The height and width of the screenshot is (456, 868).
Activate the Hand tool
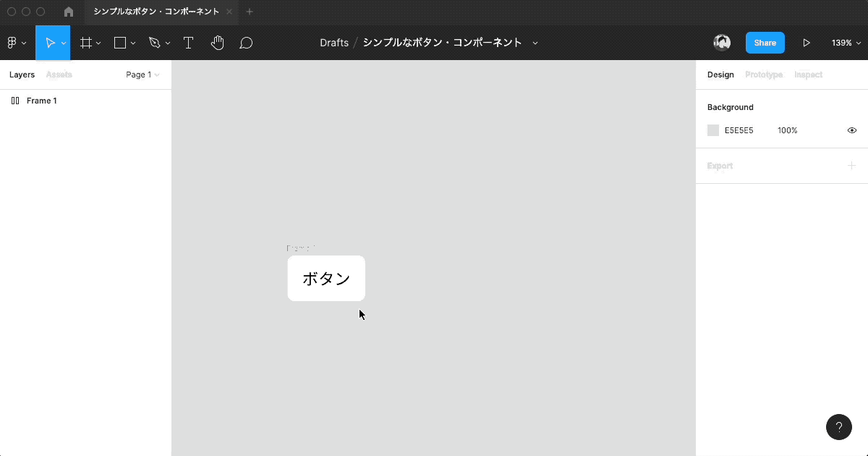pos(217,42)
